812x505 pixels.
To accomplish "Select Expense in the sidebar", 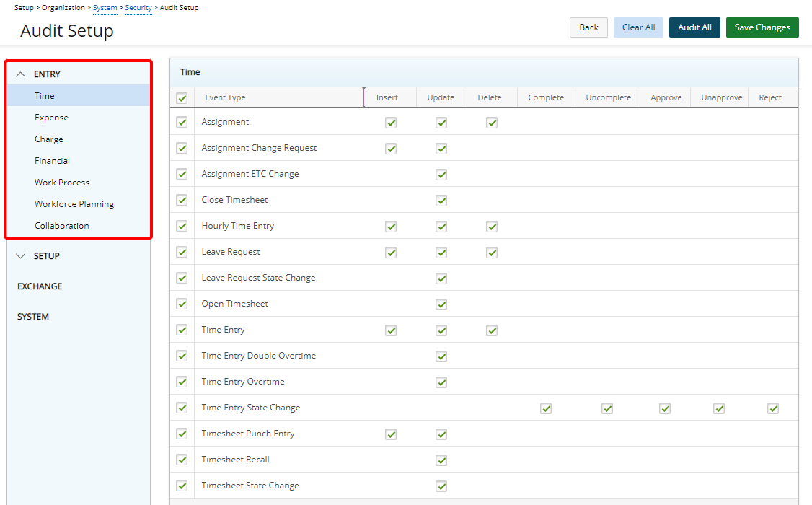I will coord(51,118).
